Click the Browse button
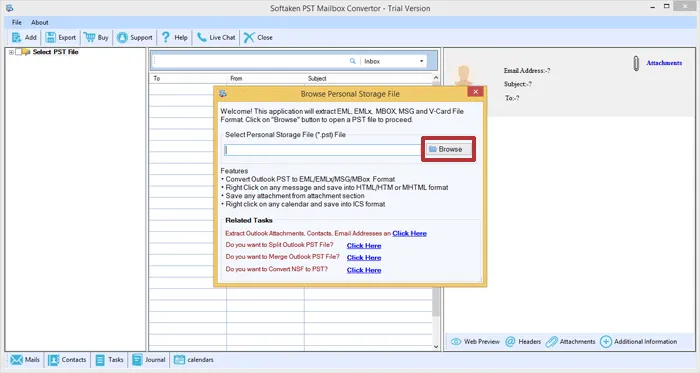Viewport: 700px width, 373px height. 448,149
